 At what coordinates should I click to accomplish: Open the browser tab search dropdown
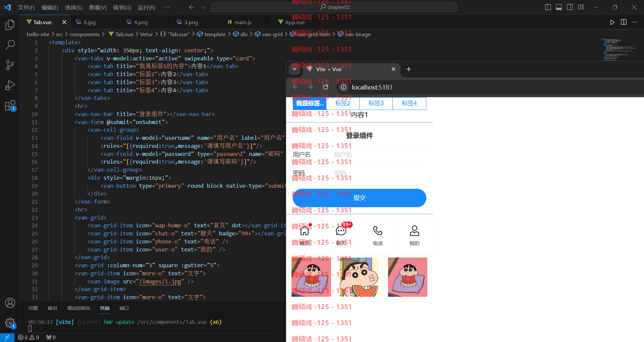[294, 69]
